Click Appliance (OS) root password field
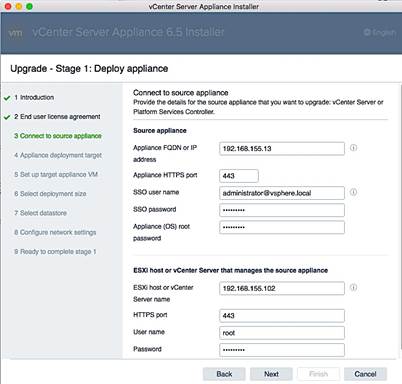This screenshot has height=384, width=402. pyautogui.click(x=282, y=227)
